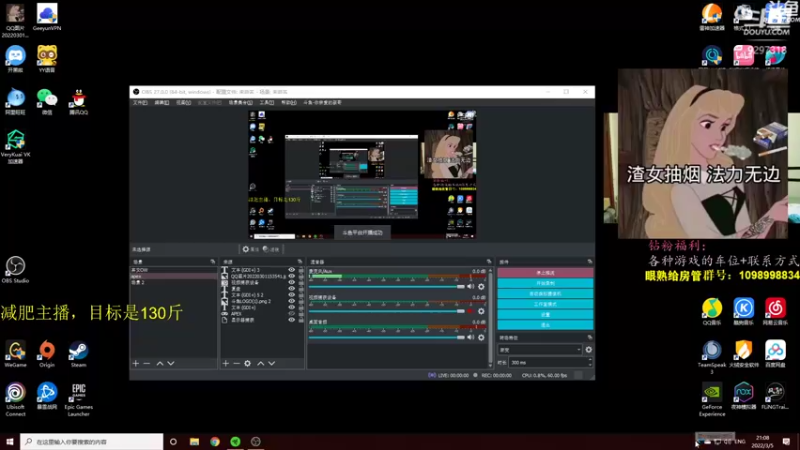Click the 退出 exit button in Controls

(x=545, y=325)
